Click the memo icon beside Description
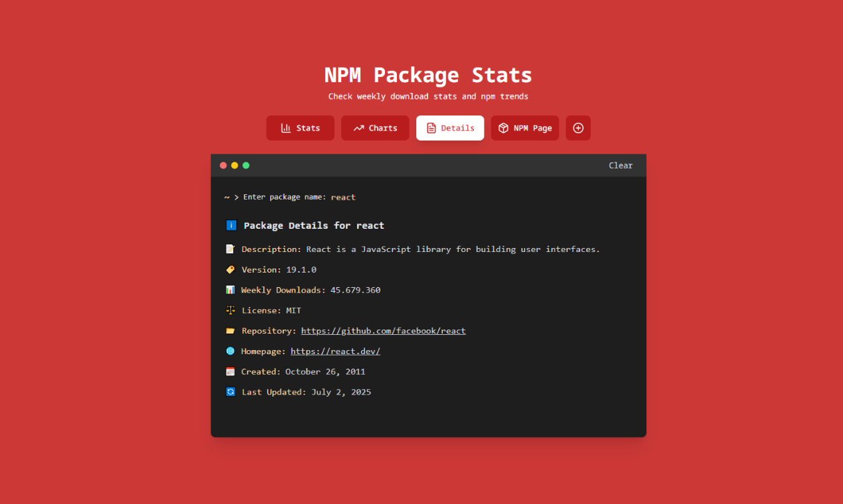The height and width of the screenshot is (504, 843). [230, 249]
